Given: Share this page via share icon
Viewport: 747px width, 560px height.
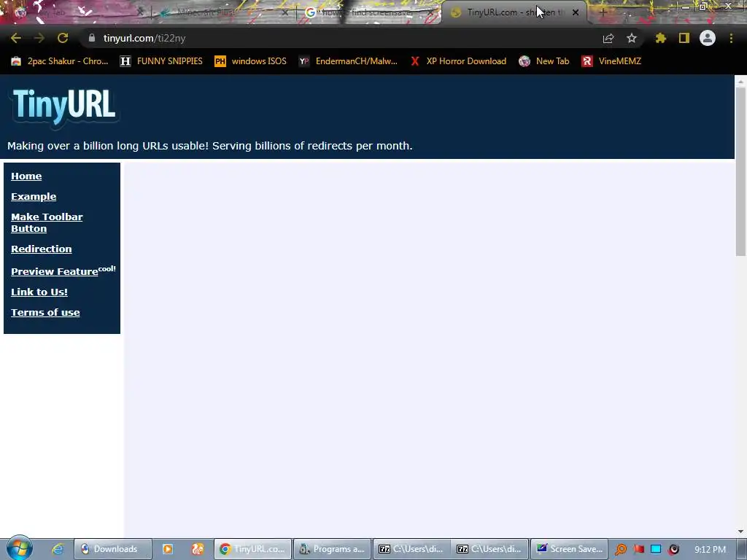Looking at the screenshot, I should coord(608,38).
